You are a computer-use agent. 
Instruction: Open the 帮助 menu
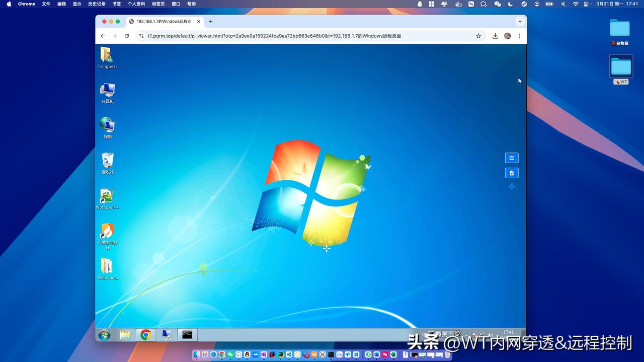point(192,4)
